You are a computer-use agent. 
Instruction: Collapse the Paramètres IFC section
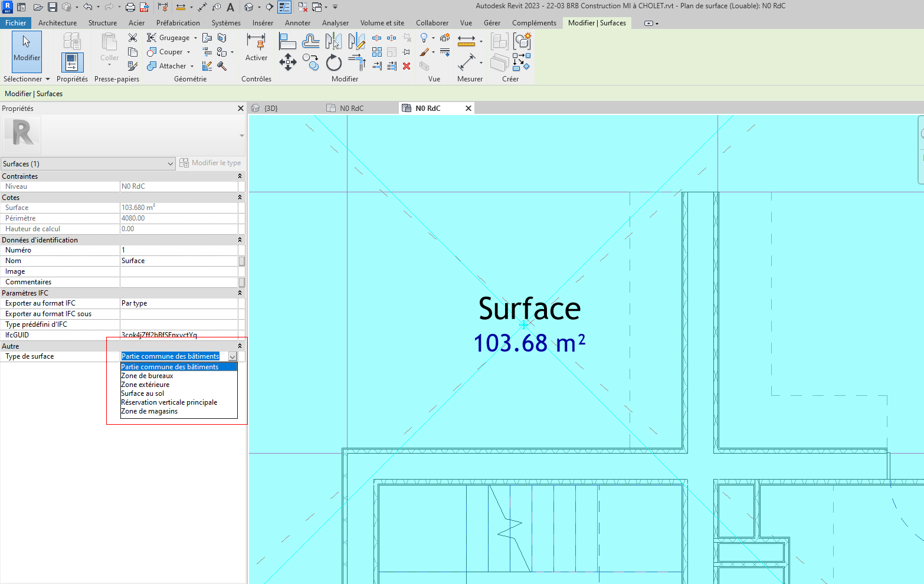[240, 293]
